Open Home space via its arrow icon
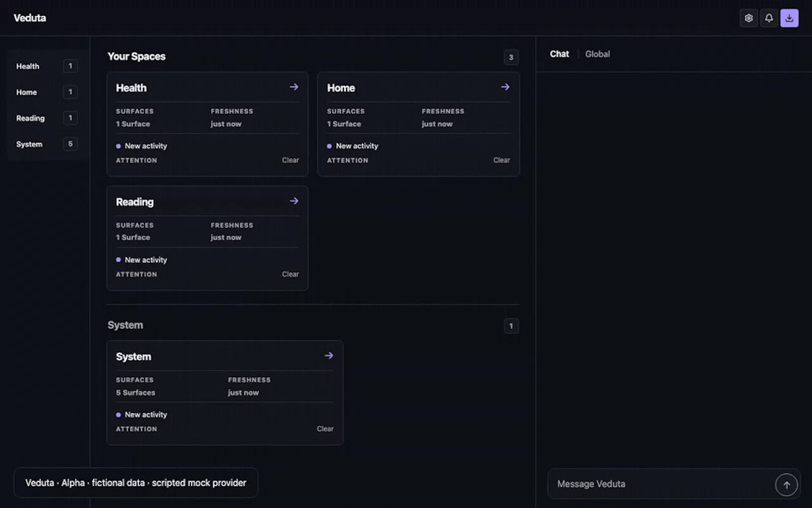Screen dimensions: 812x508 (x=505, y=87)
